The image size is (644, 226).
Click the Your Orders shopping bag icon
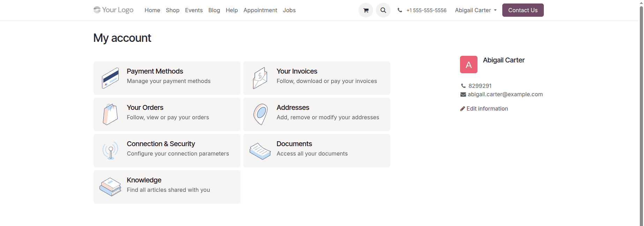click(110, 114)
